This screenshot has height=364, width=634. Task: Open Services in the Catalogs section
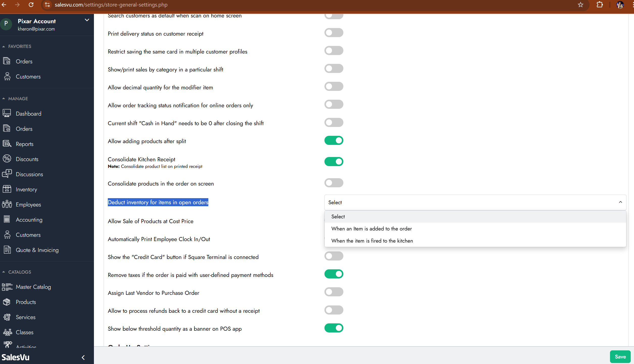(x=26, y=317)
